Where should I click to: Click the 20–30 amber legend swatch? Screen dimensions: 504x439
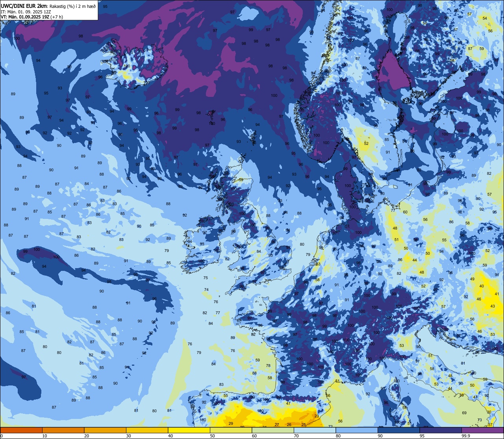click(105, 430)
